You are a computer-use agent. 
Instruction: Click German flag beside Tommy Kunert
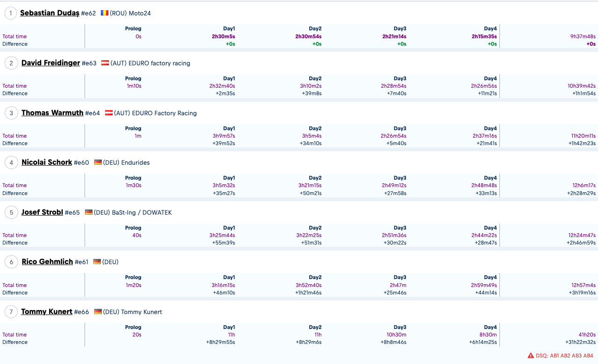coord(98,312)
